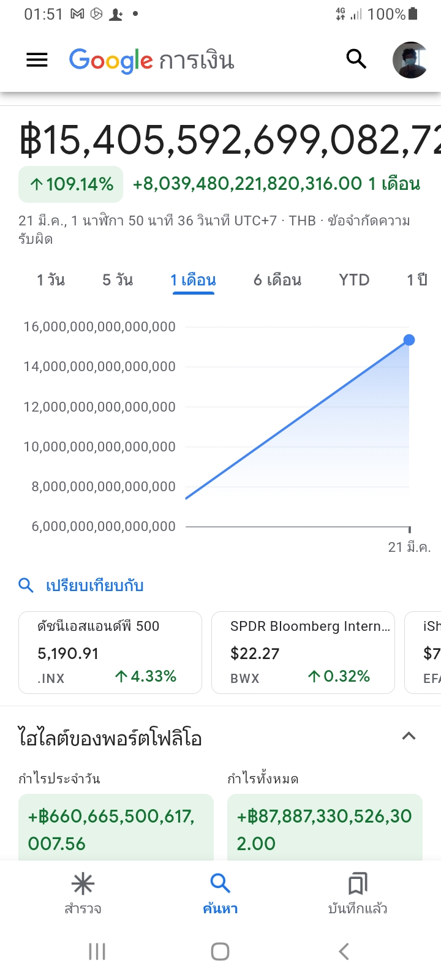Screen dimensions: 441x980
Task: Tap the Google การเงิน logo
Action: coord(151,61)
